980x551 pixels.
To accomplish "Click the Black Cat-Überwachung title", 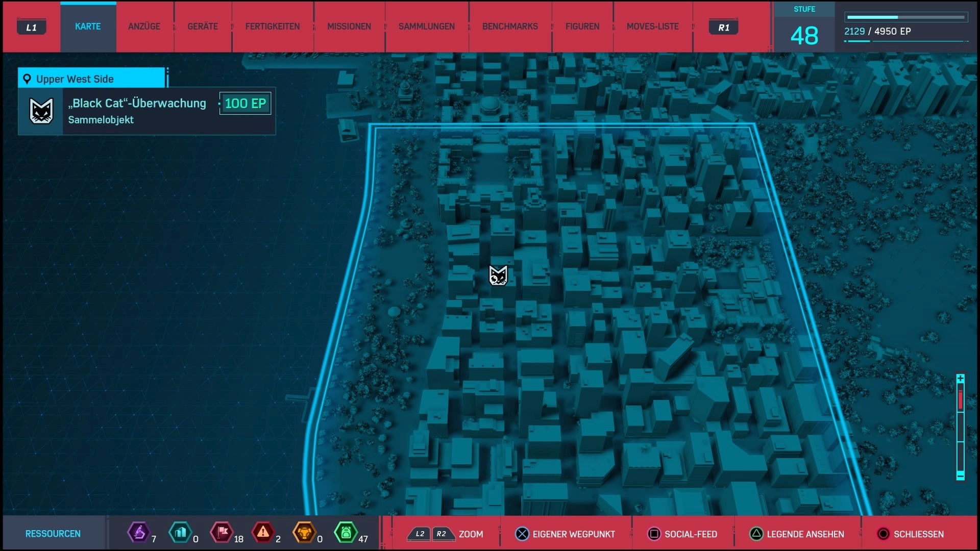I will click(x=137, y=103).
